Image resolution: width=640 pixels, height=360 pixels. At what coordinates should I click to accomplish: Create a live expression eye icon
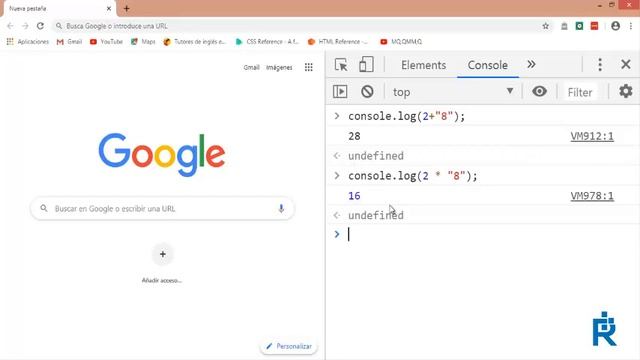[x=539, y=91]
